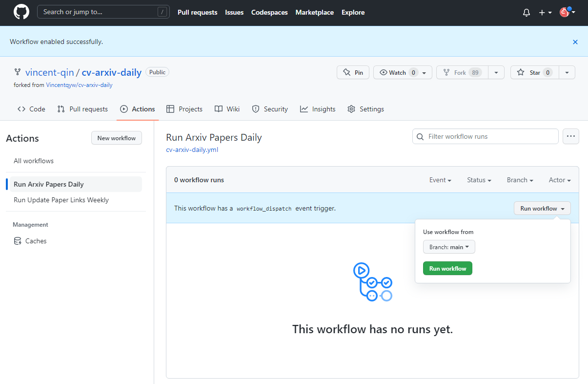Click the Actions sidebar heading
Viewport: 588px width, 384px height.
[x=22, y=138]
